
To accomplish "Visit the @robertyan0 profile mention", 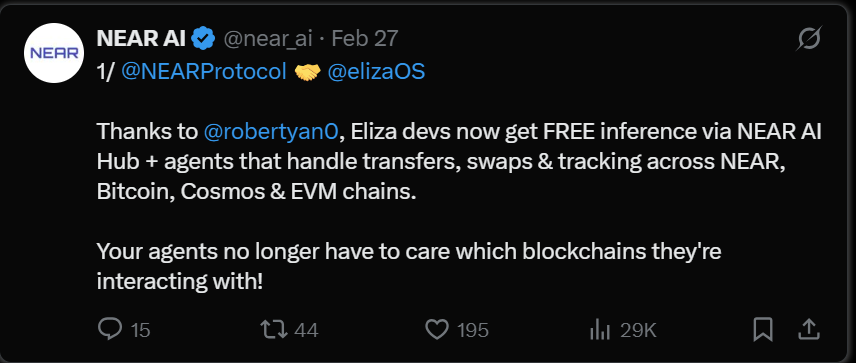I will [x=271, y=132].
